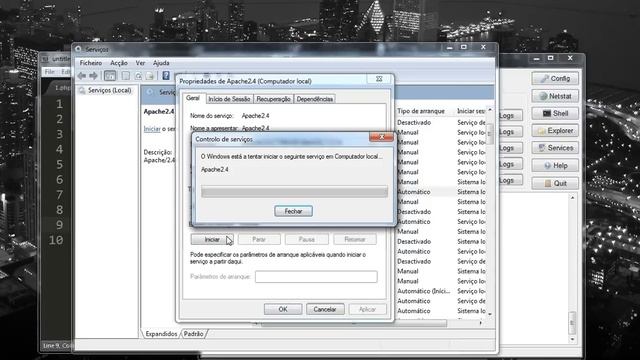Click Quit in XAMPP panel
This screenshot has width=640, height=360.
pyautogui.click(x=555, y=183)
